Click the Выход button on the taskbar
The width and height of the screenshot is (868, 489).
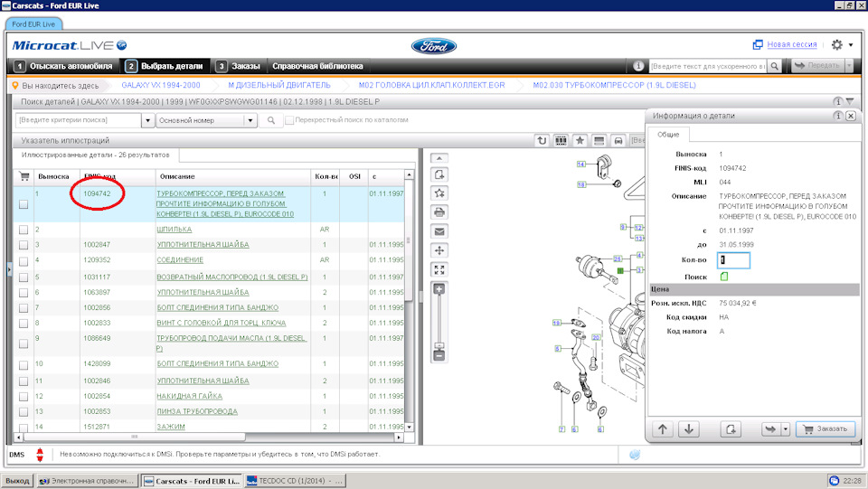click(17, 481)
